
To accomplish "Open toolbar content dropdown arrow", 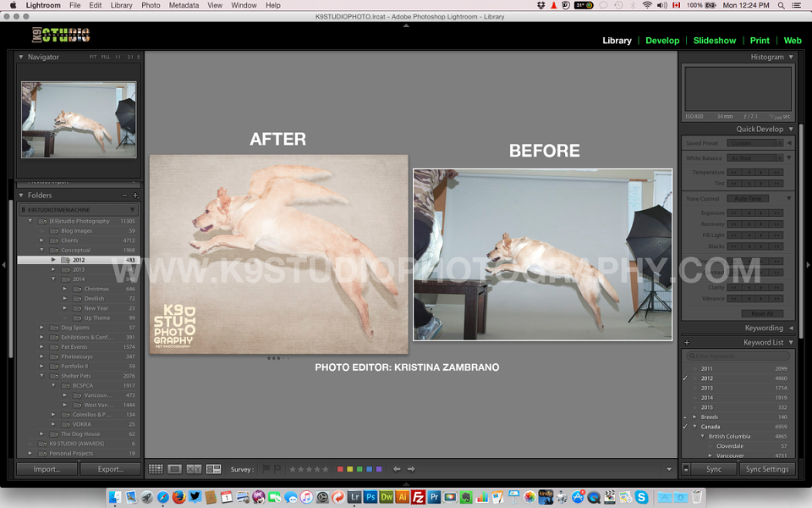I will point(669,469).
